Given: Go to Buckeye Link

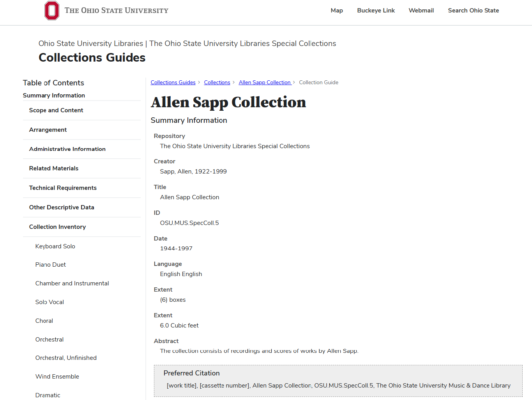Looking at the screenshot, I should click(x=376, y=11).
